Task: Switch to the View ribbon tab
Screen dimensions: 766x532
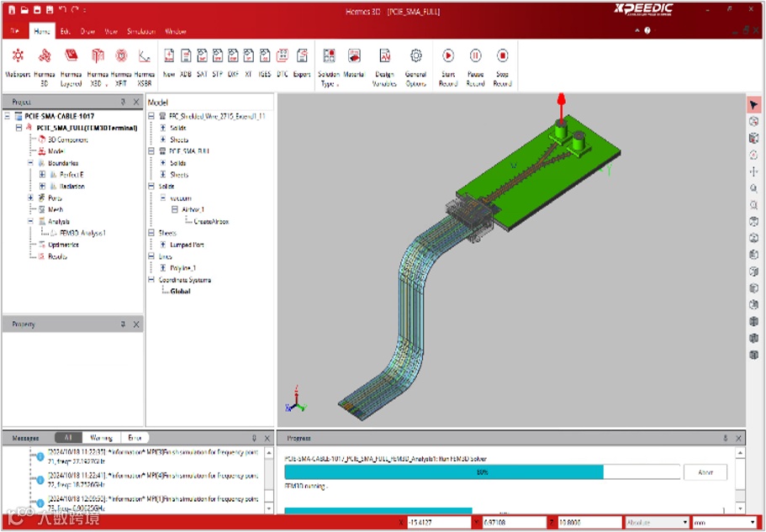Action: 111,31
